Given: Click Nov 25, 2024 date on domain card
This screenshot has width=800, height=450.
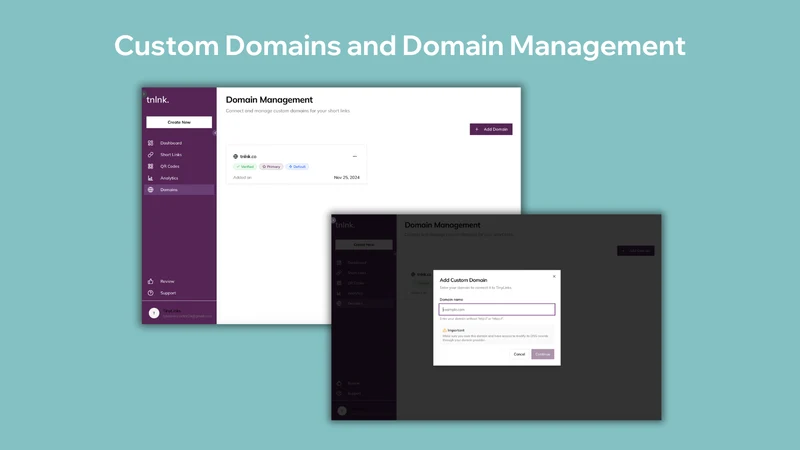Looking at the screenshot, I should (346, 178).
